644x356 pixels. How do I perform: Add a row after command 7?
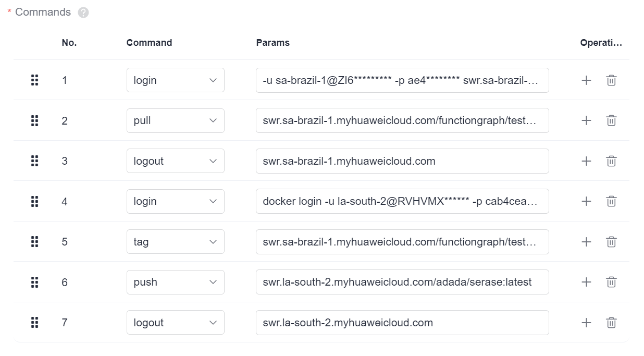[x=586, y=323]
